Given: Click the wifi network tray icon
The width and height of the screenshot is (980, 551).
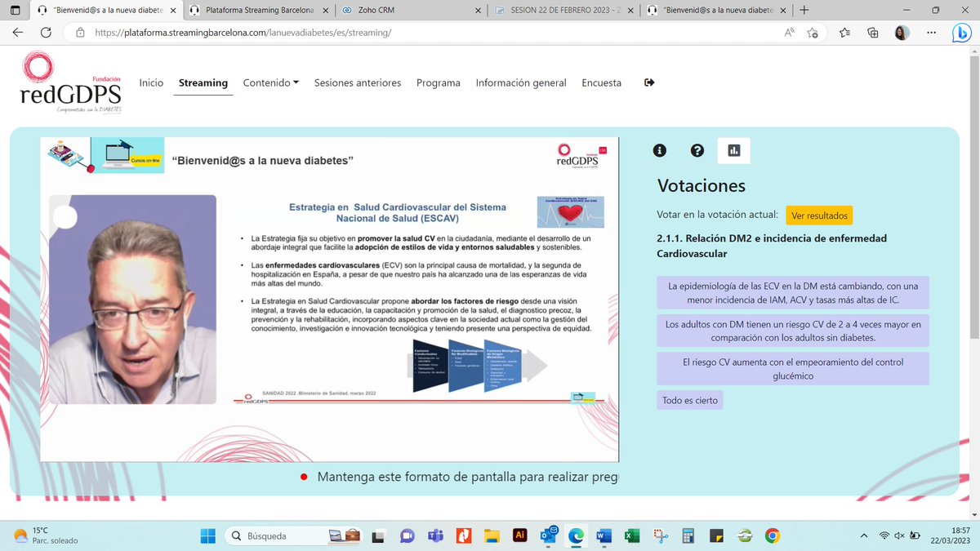Looking at the screenshot, I should coord(884,535).
